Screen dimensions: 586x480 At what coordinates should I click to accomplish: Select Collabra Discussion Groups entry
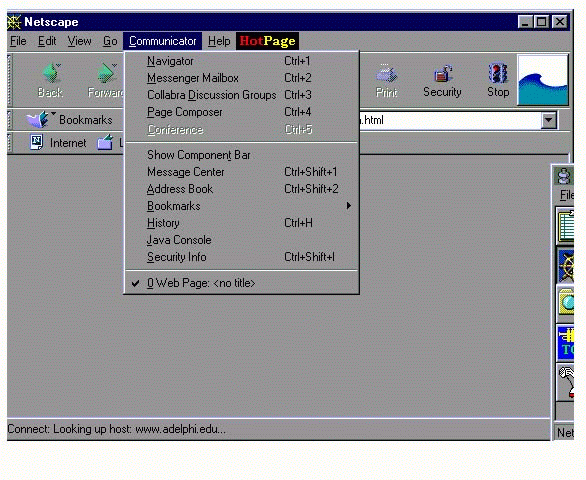pyautogui.click(x=241, y=95)
